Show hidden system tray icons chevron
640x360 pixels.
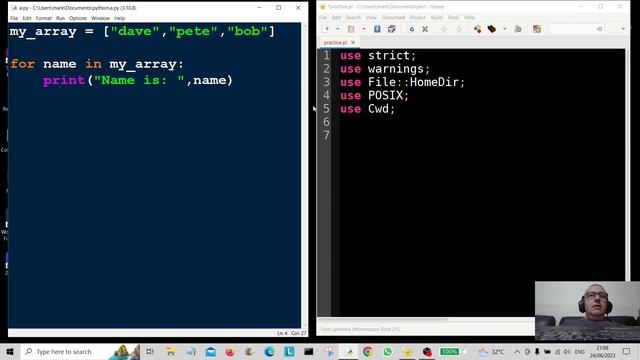[x=517, y=351]
